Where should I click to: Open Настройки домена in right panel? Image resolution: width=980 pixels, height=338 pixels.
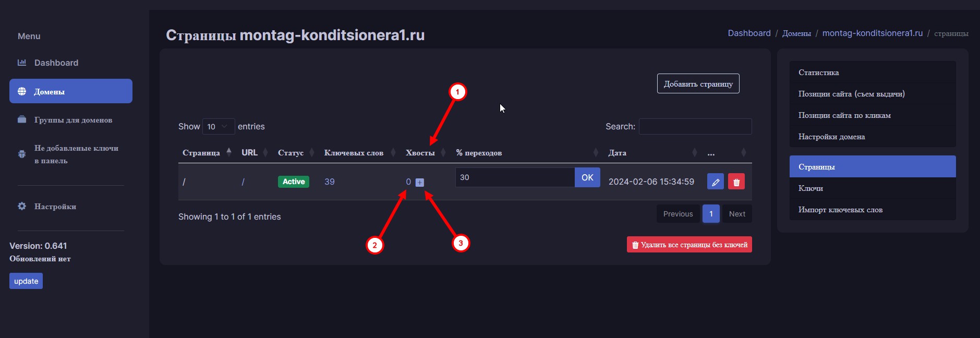tap(873, 136)
